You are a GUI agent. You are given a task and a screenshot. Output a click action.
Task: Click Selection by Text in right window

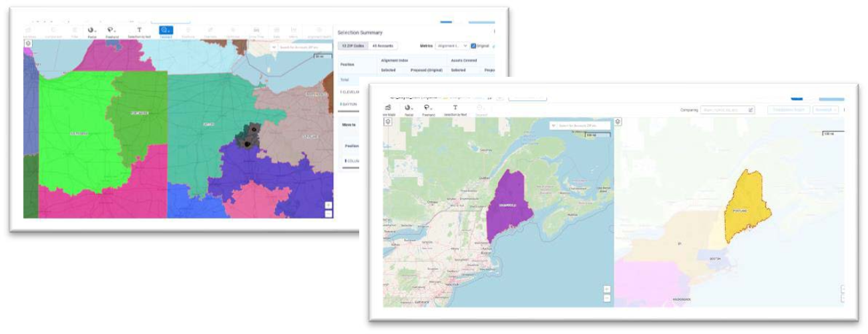point(455,110)
